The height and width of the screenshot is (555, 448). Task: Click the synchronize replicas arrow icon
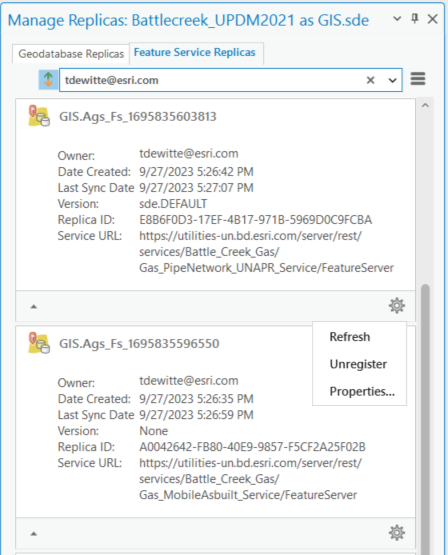click(x=48, y=80)
